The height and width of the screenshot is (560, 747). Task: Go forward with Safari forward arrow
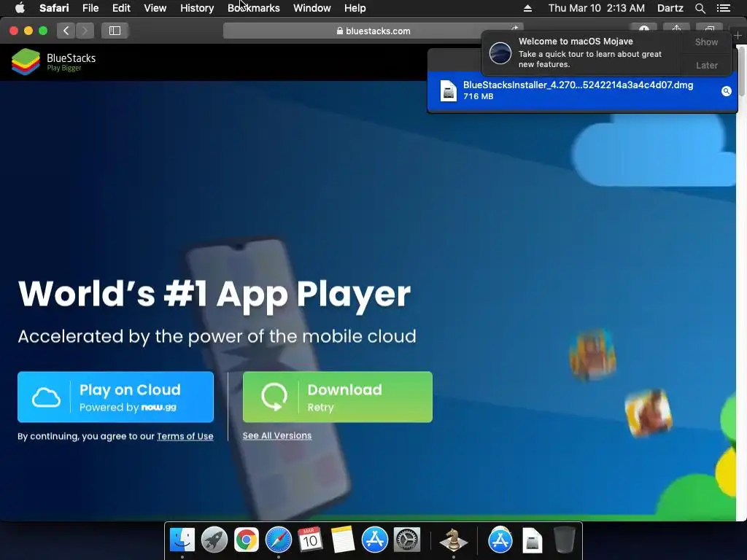point(85,31)
